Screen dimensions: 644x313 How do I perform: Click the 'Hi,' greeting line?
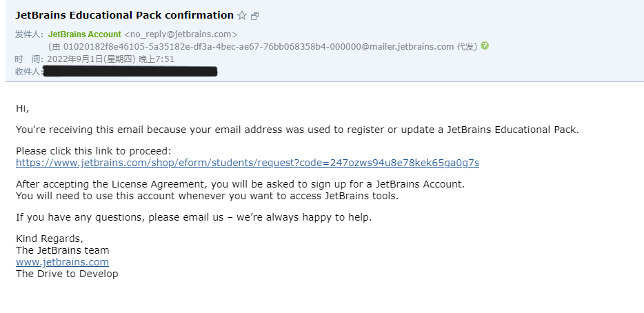tap(22, 108)
